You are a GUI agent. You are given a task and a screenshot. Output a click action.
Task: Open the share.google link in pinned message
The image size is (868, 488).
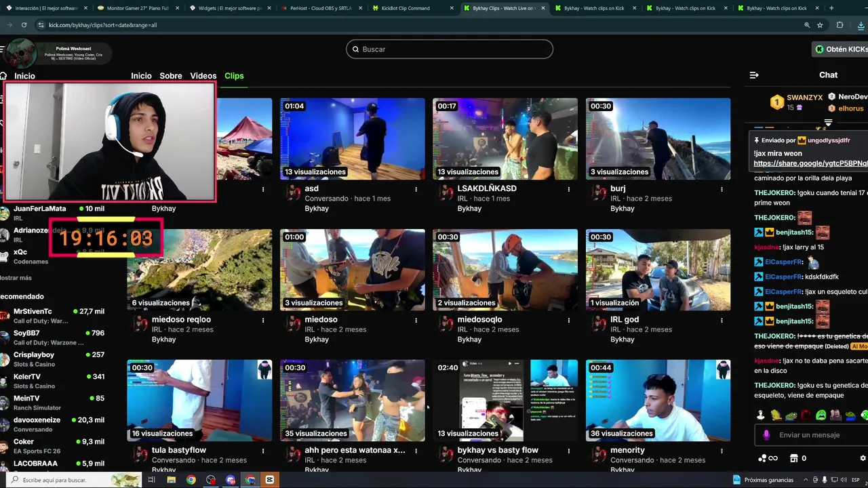810,163
